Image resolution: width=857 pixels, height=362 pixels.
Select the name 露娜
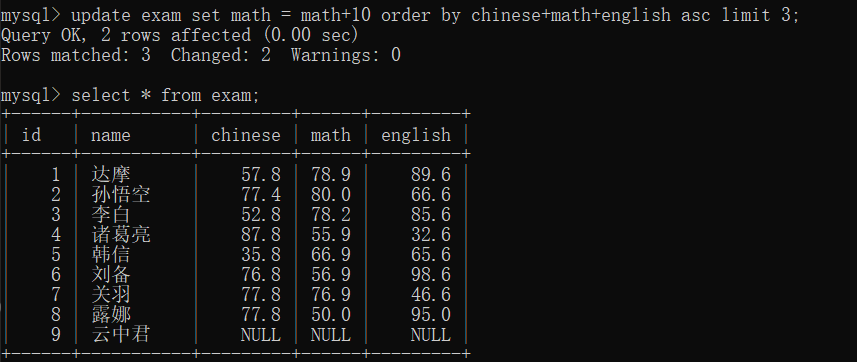pos(111,314)
